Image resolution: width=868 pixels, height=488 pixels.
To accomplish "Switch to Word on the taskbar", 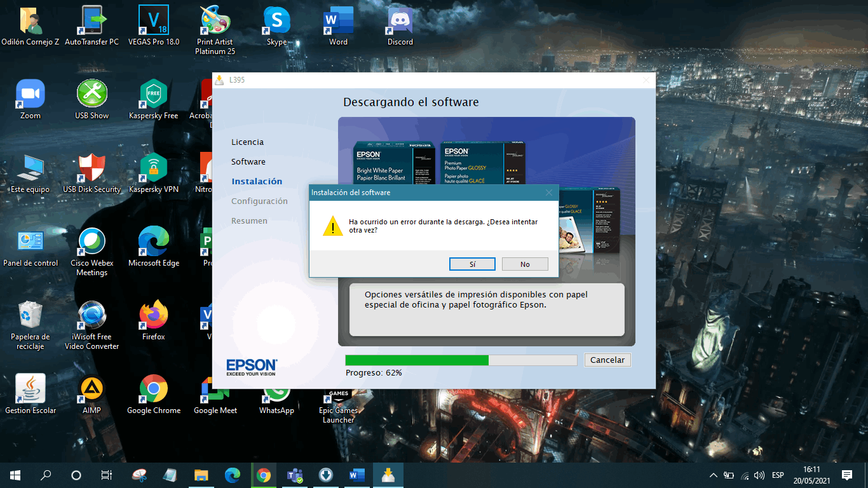I will coord(356,475).
